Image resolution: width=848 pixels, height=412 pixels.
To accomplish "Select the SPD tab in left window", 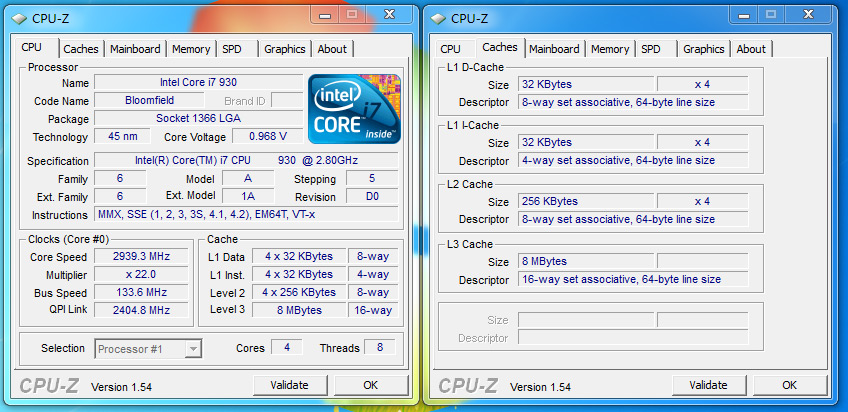I will click(232, 49).
